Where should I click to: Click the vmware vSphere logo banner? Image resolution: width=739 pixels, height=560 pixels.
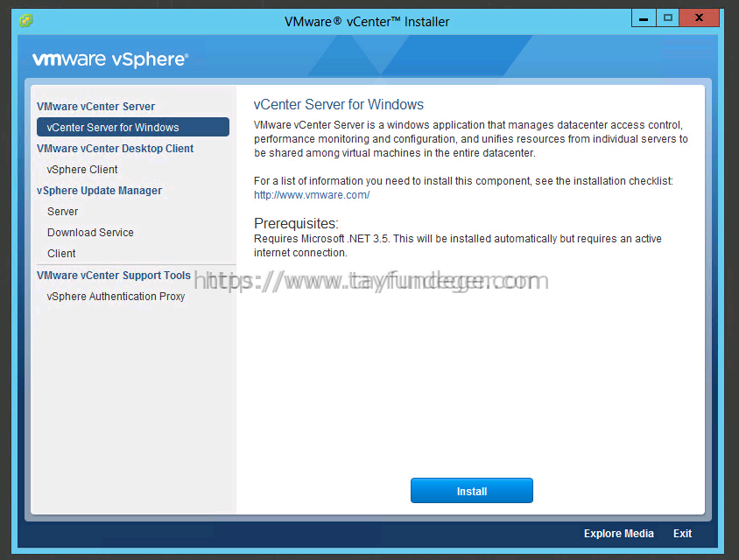tap(110, 59)
